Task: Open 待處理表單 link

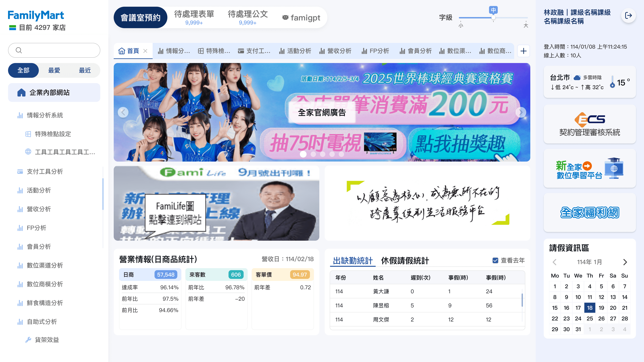Action: click(194, 17)
